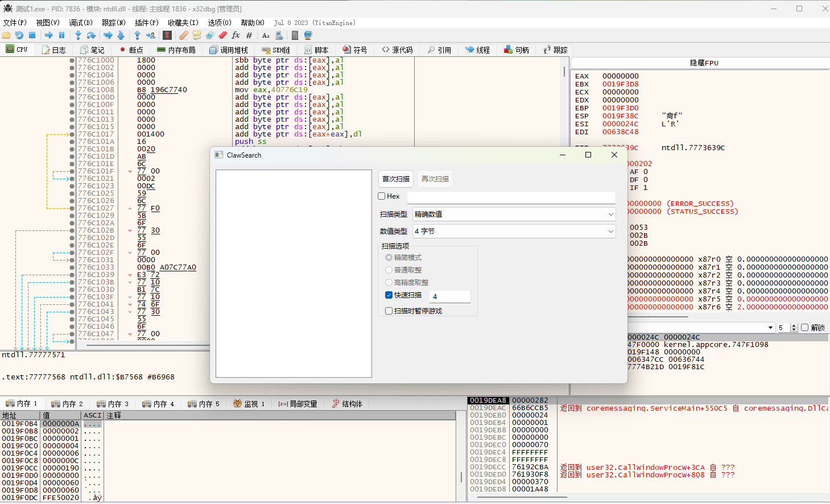
Task: Restart the debugged program
Action: coord(19,35)
